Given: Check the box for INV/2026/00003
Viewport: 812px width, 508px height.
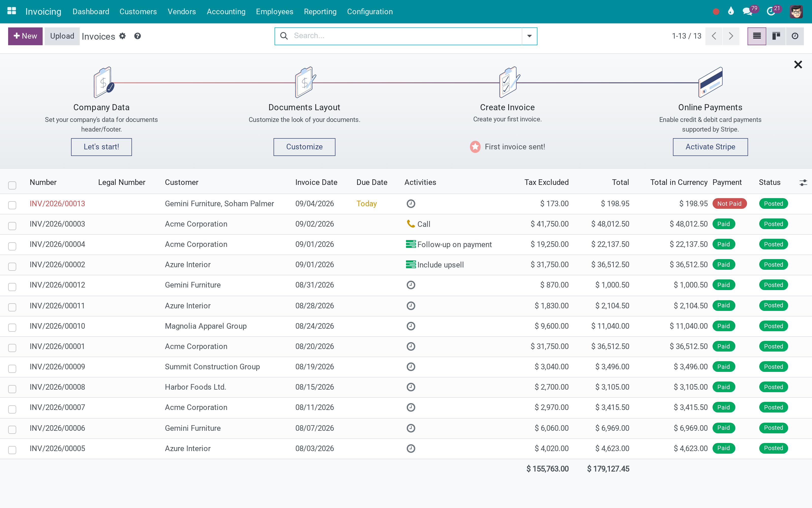Looking at the screenshot, I should click(x=12, y=226).
